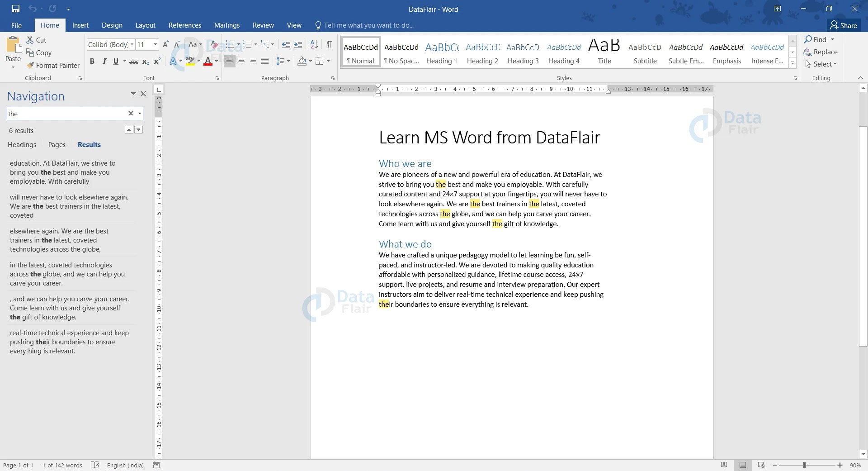Go to next search result arrow
Image resolution: width=868 pixels, height=471 pixels.
pyautogui.click(x=139, y=130)
